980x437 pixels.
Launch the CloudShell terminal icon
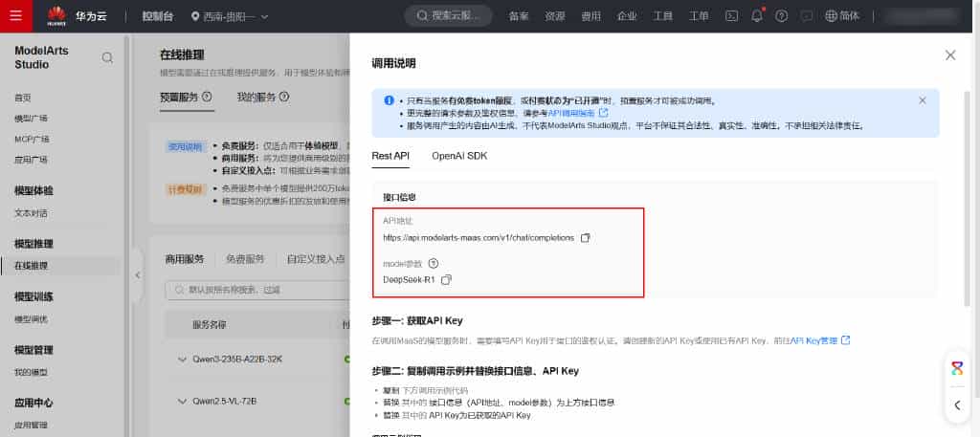pyautogui.click(x=731, y=17)
